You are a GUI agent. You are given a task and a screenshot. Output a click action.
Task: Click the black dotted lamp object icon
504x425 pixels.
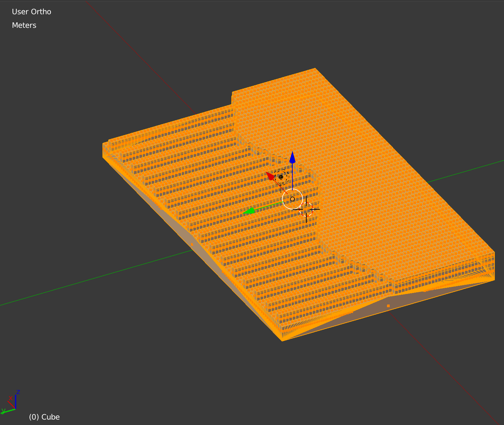tap(281, 177)
